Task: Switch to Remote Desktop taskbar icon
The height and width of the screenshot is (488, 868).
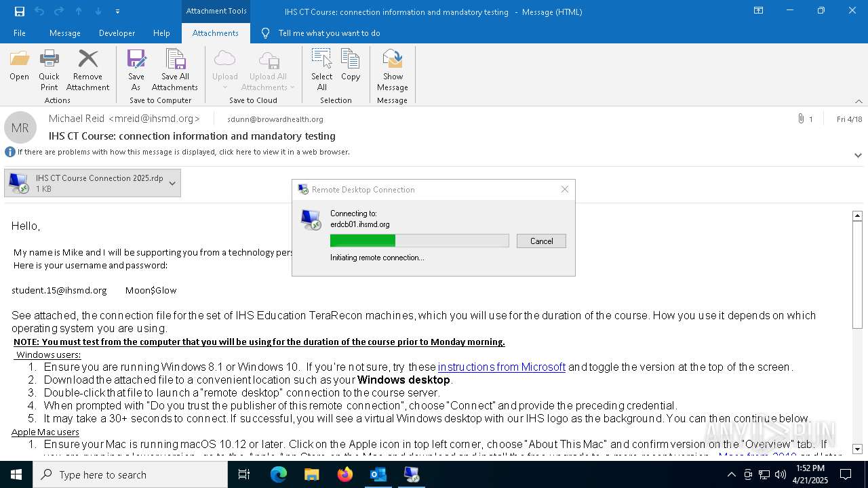Action: point(412,474)
